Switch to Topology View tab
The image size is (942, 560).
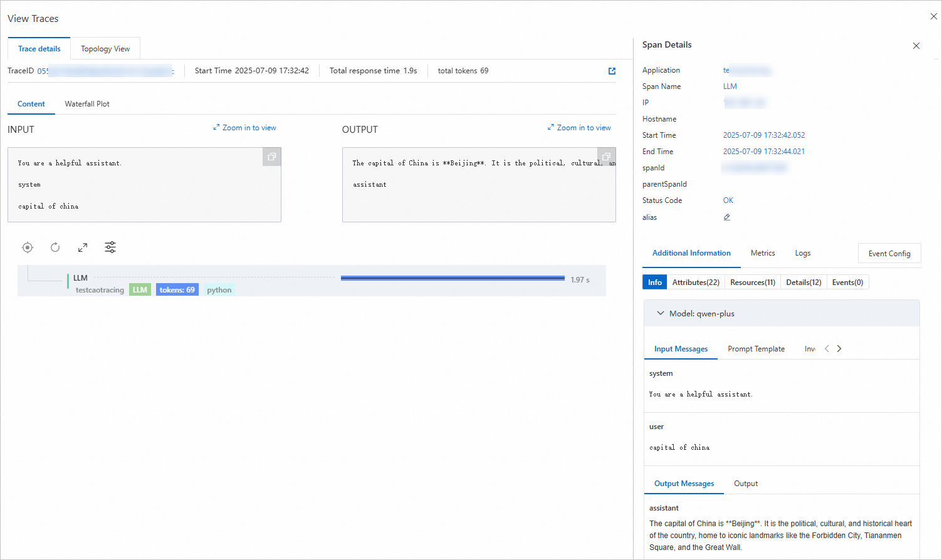(x=105, y=49)
